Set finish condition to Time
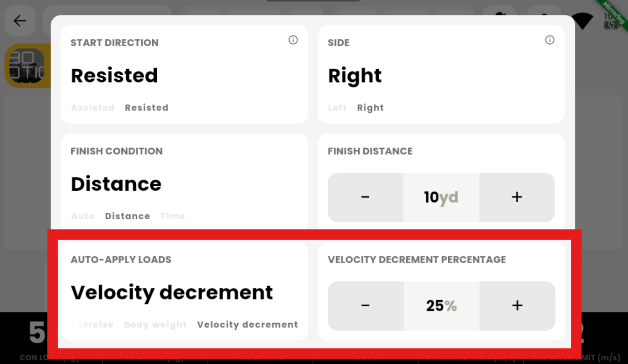This screenshot has width=628, height=364. (x=173, y=216)
